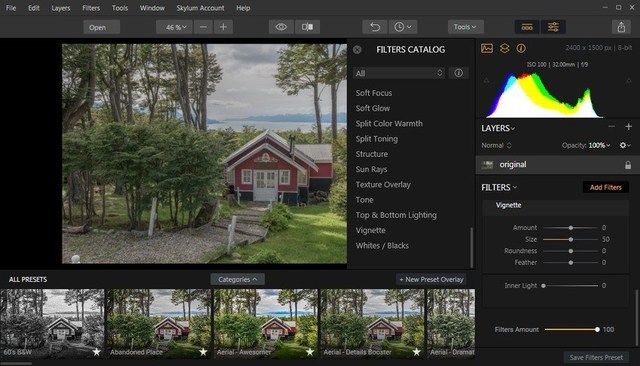Screen dimensions: 640x366
Task: Open the Window menu
Action: (152, 8)
